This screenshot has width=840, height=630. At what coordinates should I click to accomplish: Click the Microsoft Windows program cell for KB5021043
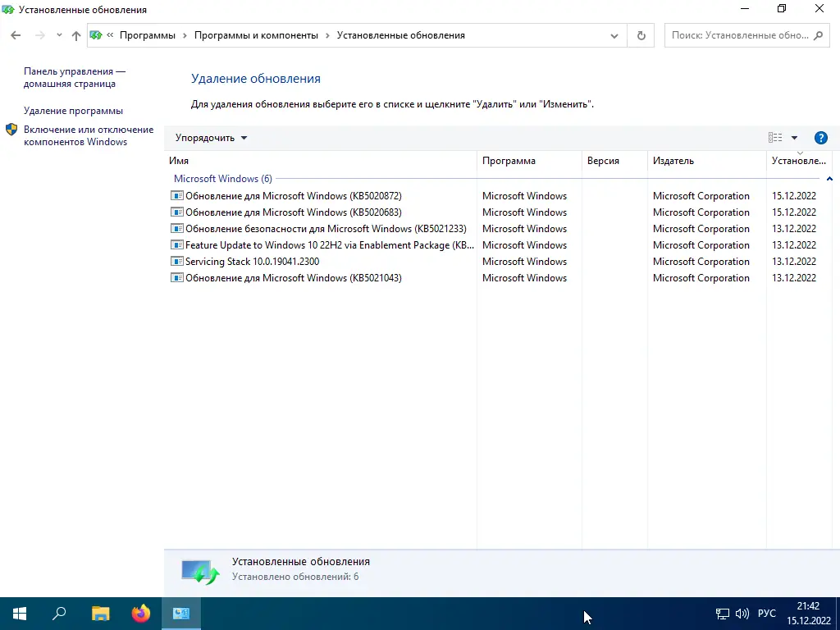[524, 278]
